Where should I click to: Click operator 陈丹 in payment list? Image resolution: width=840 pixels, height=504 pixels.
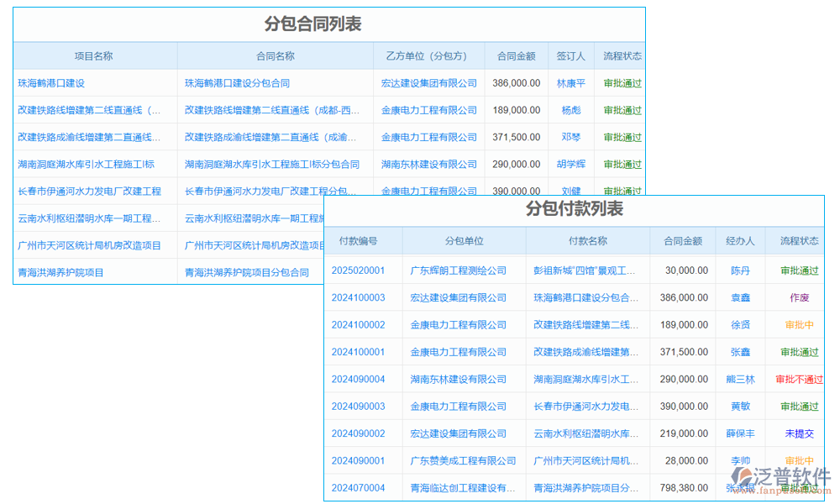click(x=740, y=270)
